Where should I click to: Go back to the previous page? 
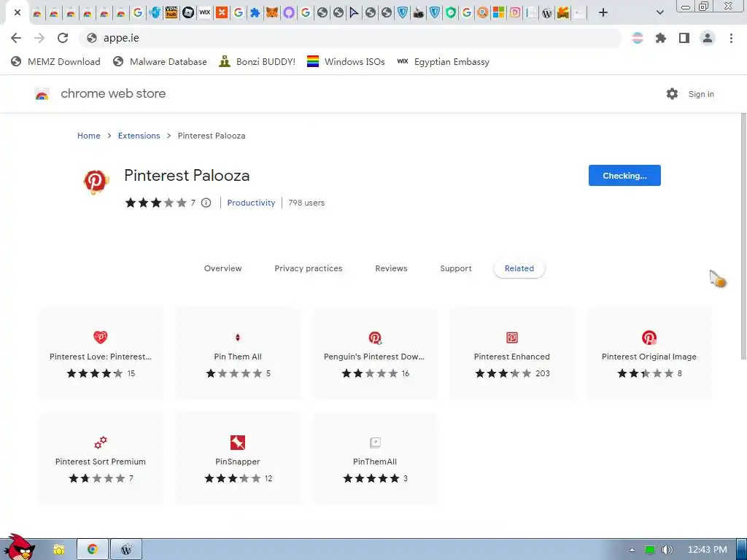(16, 38)
